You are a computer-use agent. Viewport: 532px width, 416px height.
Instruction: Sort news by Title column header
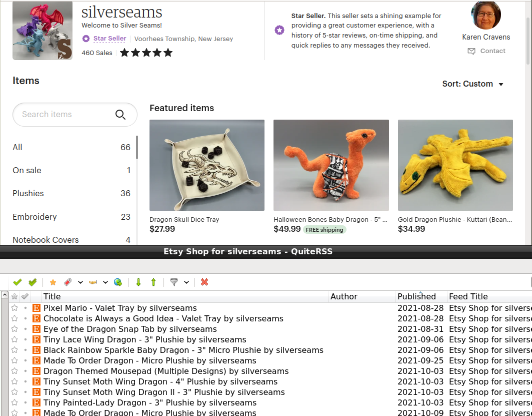coord(185,296)
